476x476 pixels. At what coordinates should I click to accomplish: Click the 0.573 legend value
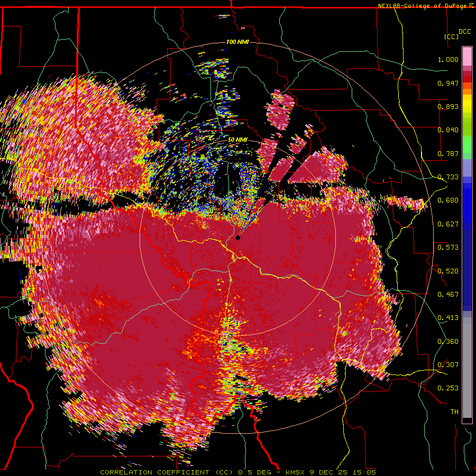pos(448,248)
